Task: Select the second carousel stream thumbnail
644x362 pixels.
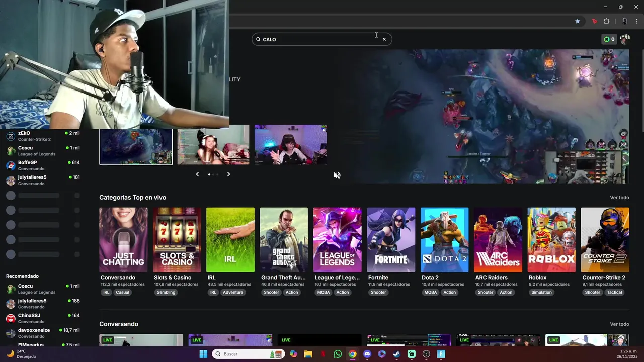Action: (213, 145)
